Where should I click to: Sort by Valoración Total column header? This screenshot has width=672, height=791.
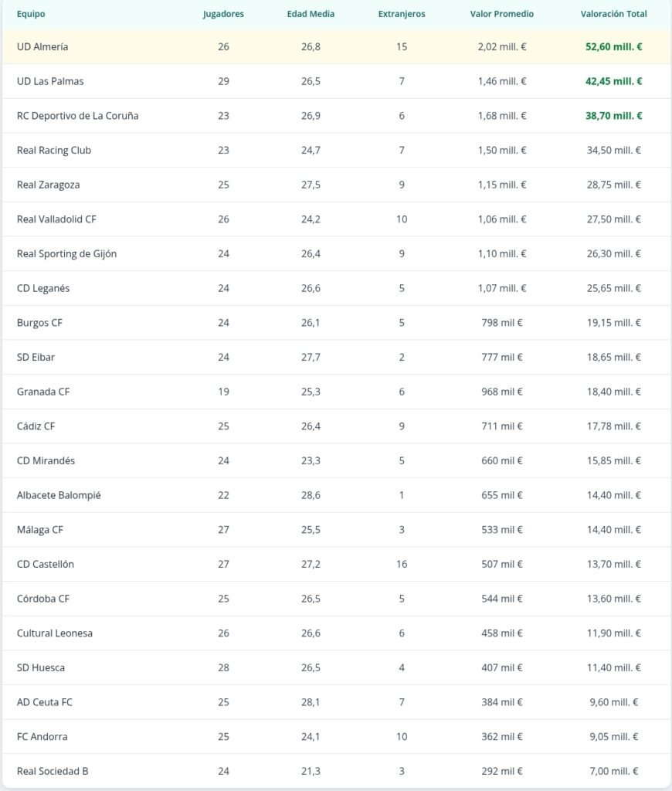coord(613,14)
